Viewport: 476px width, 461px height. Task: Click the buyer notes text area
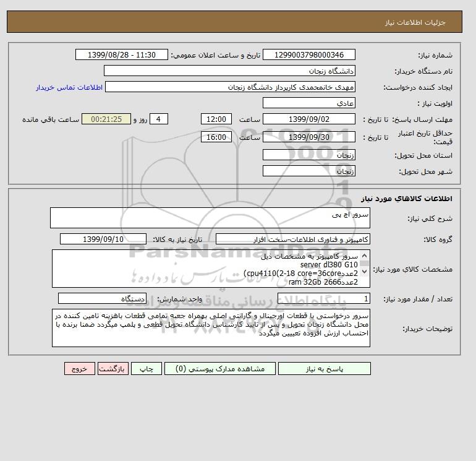211,328
